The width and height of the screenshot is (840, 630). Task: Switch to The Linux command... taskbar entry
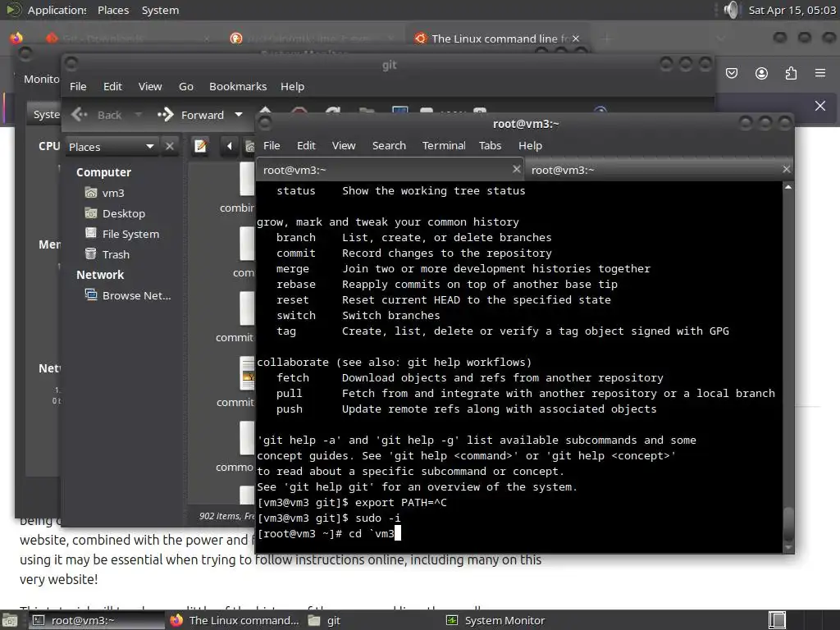pos(235,620)
